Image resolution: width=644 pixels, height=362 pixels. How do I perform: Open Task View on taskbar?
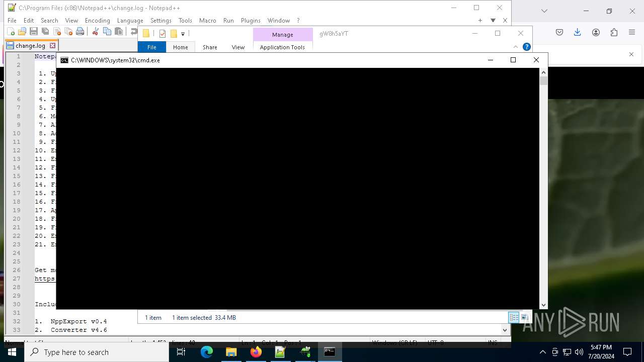181,352
